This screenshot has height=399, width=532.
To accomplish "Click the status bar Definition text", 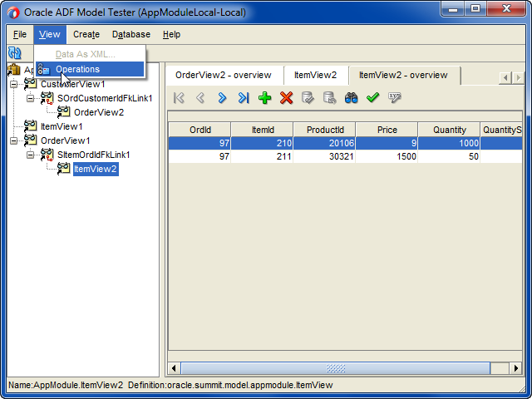I will (x=230, y=386).
